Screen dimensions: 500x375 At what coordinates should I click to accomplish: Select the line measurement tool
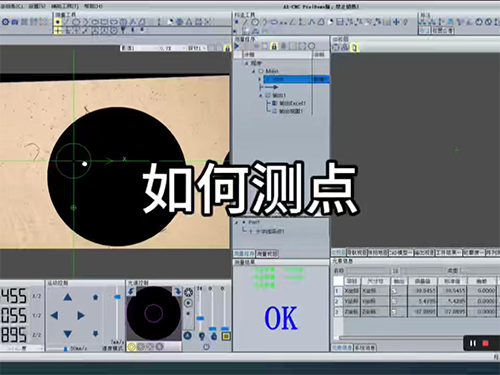[x=67, y=22]
